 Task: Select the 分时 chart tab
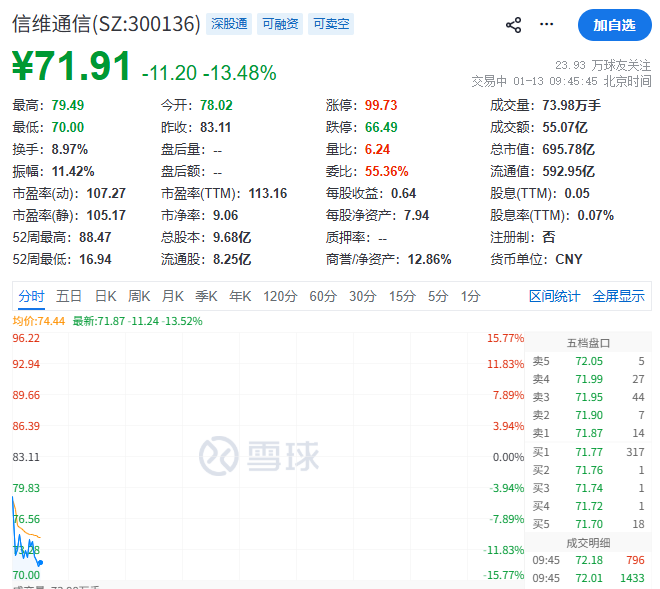click(x=31, y=296)
